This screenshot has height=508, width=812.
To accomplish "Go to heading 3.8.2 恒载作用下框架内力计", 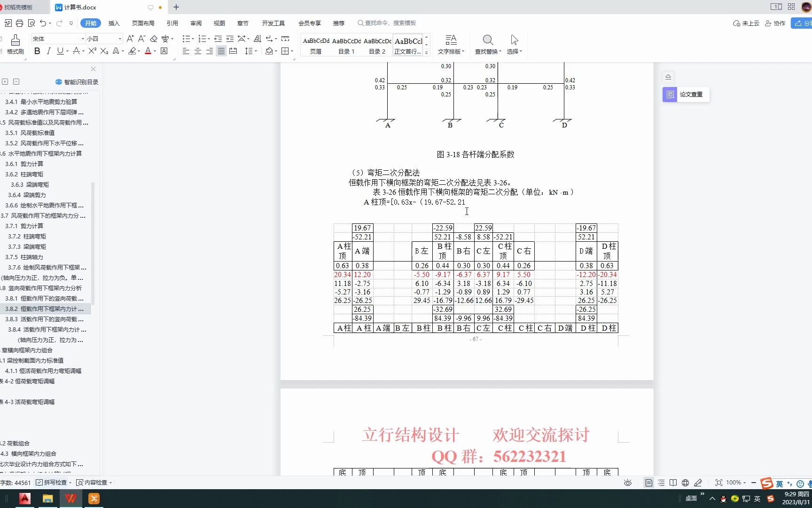I will tap(45, 309).
